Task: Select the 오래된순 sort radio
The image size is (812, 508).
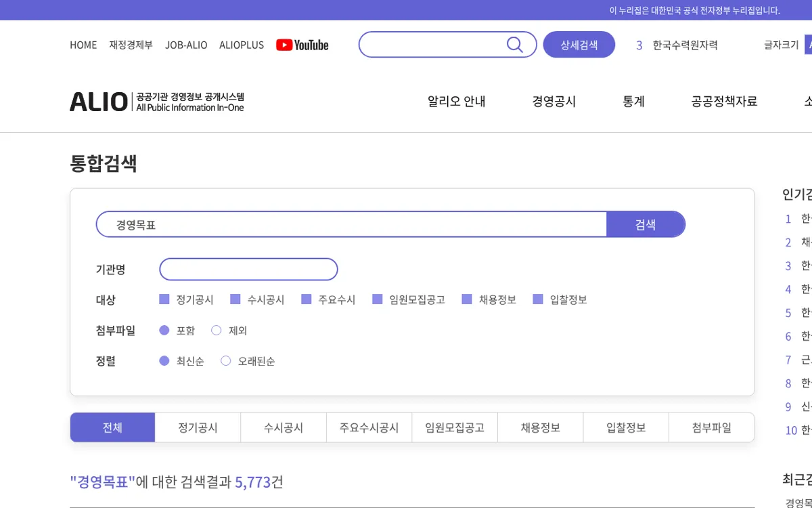Action: pyautogui.click(x=226, y=361)
